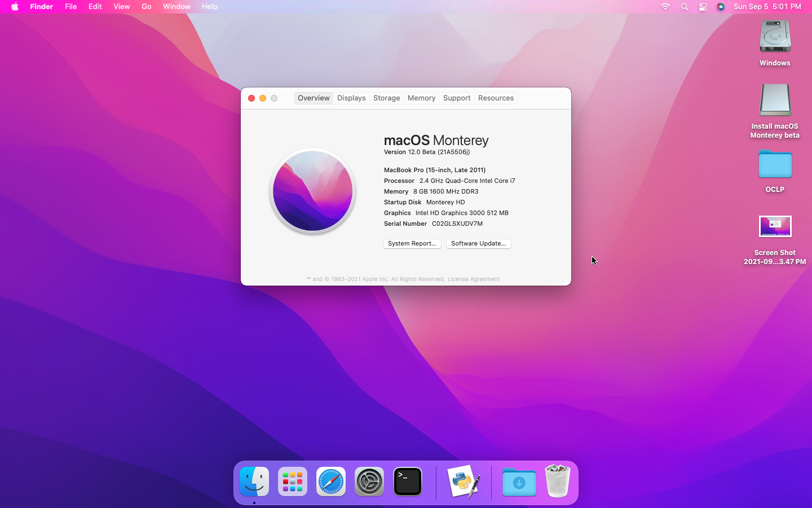Viewport: 812px width, 508px height.
Task: Activate Siri from the menu bar
Action: tap(721, 7)
